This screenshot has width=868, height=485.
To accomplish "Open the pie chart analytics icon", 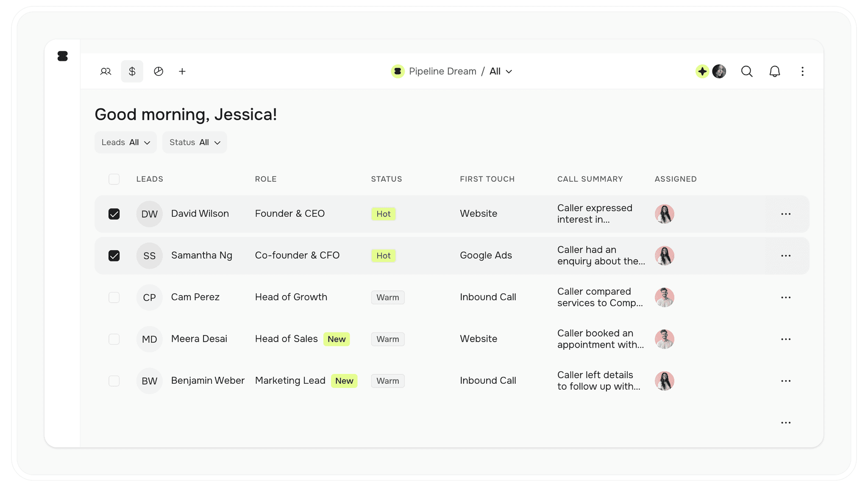I will click(x=159, y=71).
